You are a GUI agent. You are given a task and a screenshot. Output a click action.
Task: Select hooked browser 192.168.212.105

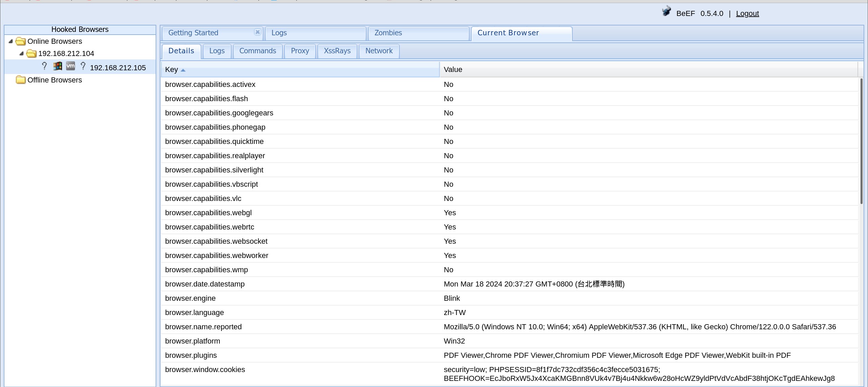click(118, 68)
